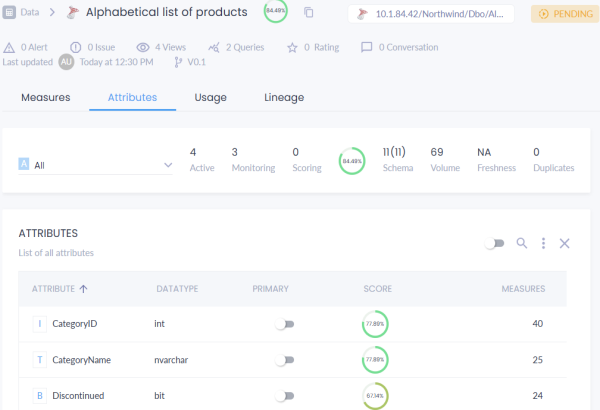Switch to the Measures tab
The width and height of the screenshot is (600, 410).
[x=45, y=98]
